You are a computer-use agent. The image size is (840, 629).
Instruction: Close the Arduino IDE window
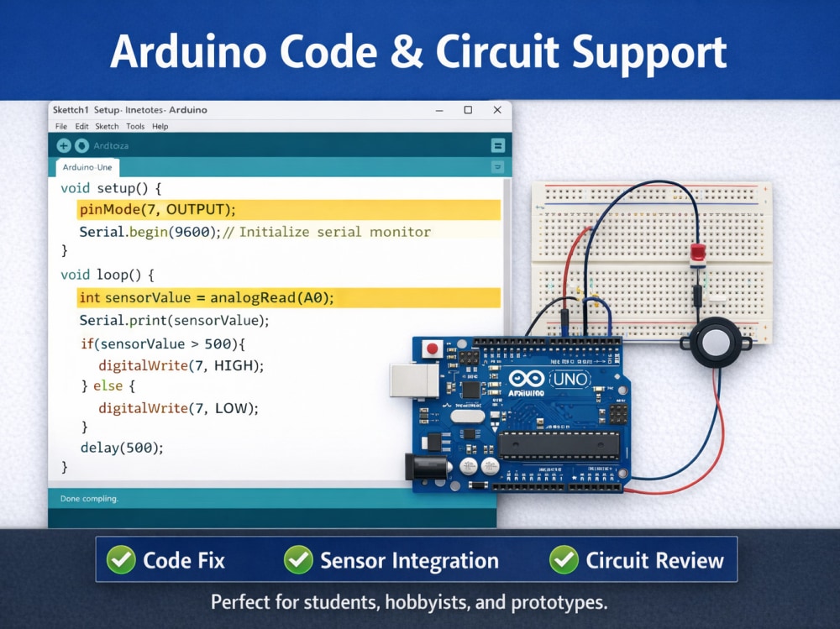(497, 110)
